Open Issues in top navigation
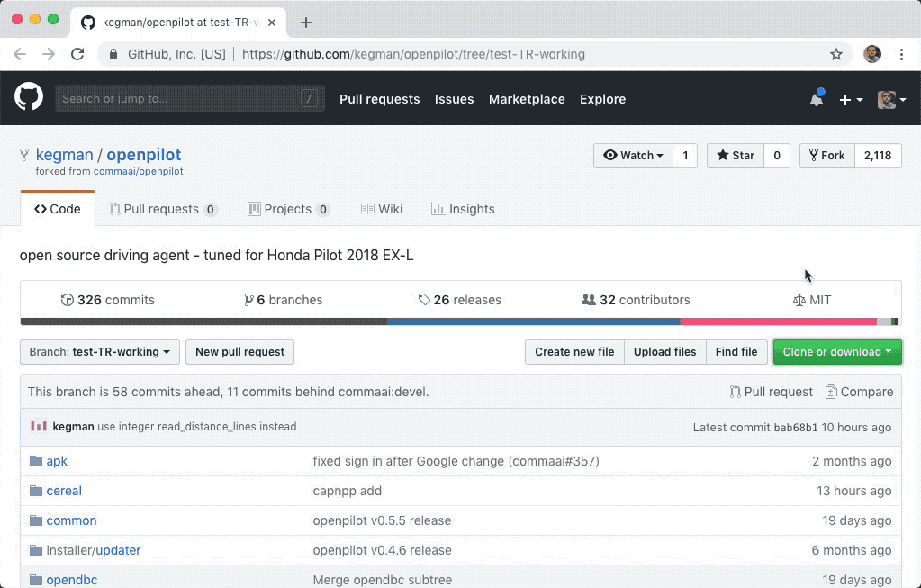 click(454, 99)
